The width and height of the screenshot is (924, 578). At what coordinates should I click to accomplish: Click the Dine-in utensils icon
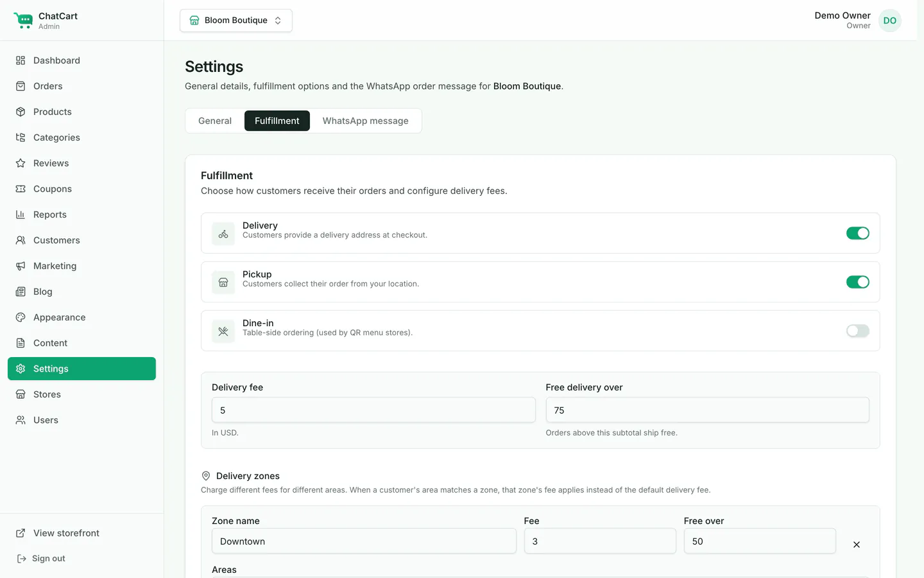pyautogui.click(x=223, y=331)
